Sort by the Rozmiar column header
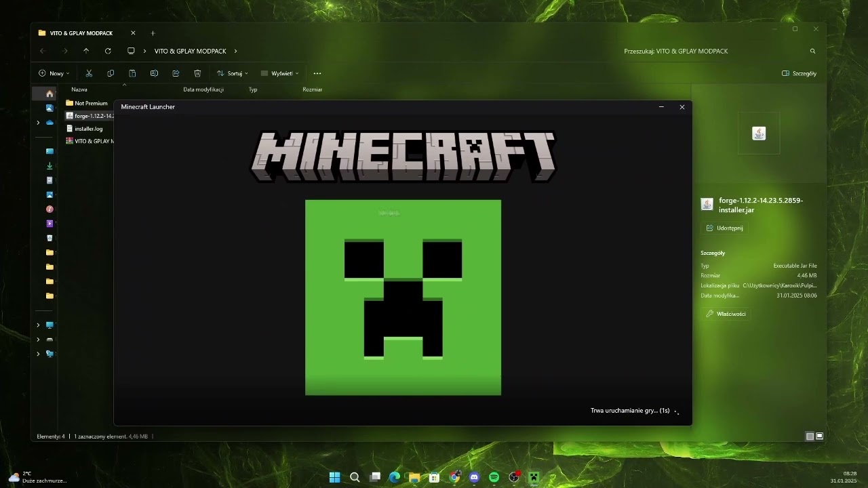The image size is (868, 488). pyautogui.click(x=313, y=89)
